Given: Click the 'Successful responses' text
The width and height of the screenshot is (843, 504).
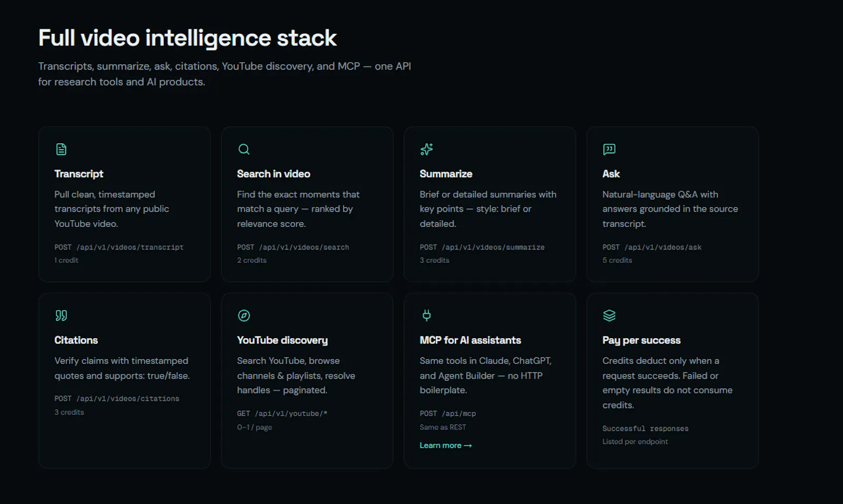Looking at the screenshot, I should tap(645, 429).
